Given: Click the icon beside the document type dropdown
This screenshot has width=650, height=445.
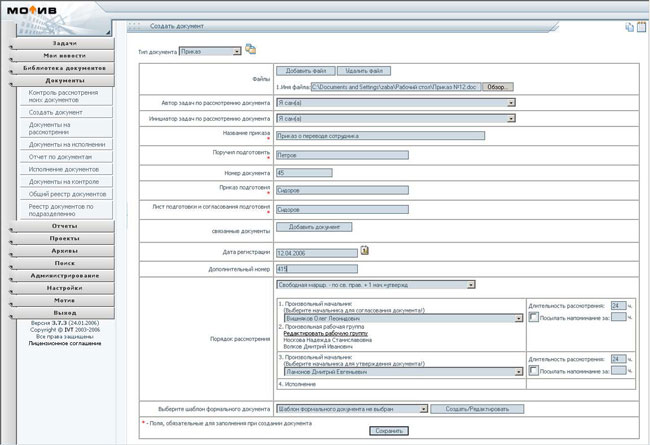Looking at the screenshot, I should pos(250,48).
